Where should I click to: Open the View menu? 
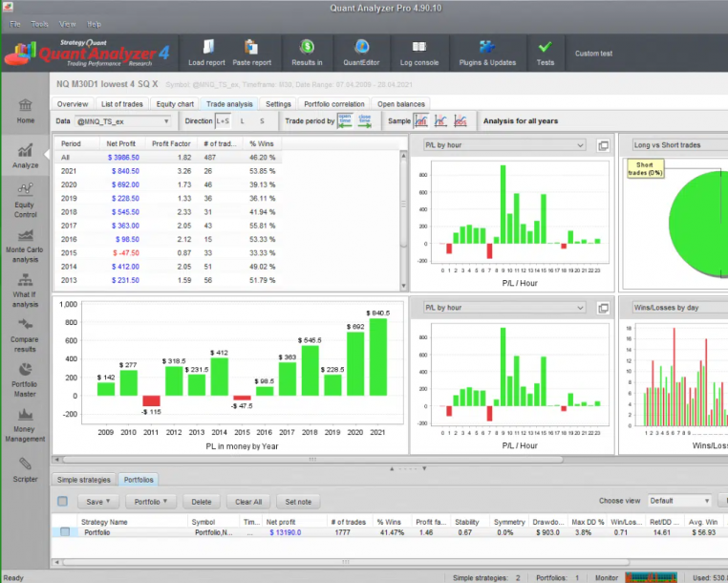[67, 24]
